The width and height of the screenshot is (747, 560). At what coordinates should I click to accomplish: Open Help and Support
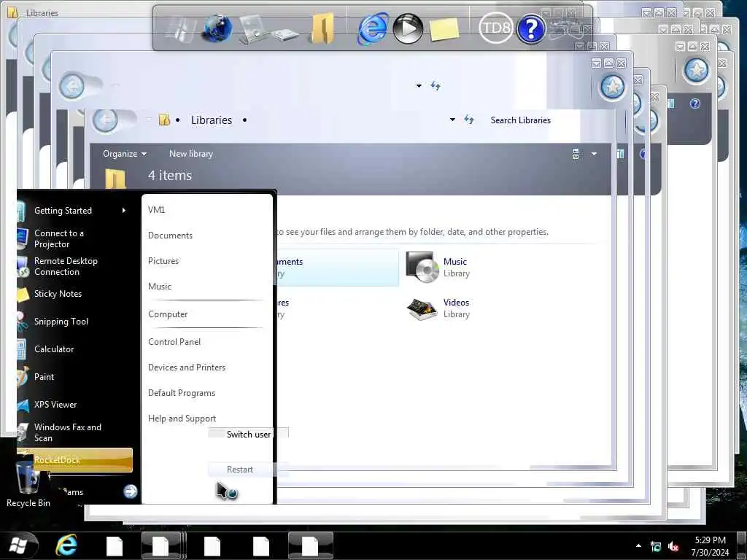tap(182, 419)
